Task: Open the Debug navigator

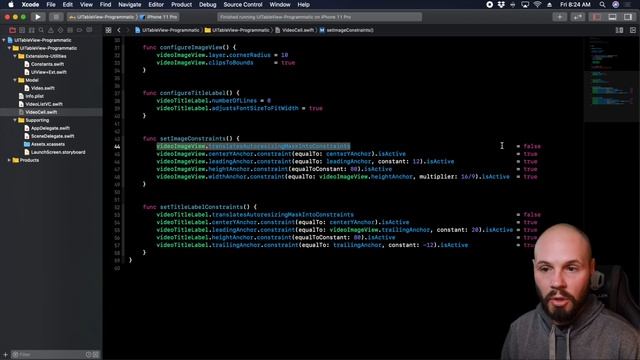Action: 70,30
